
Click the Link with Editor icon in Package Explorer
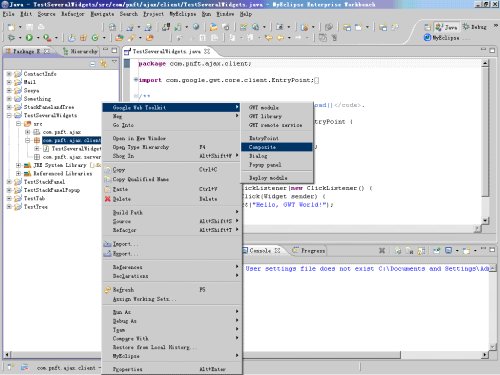point(103,63)
